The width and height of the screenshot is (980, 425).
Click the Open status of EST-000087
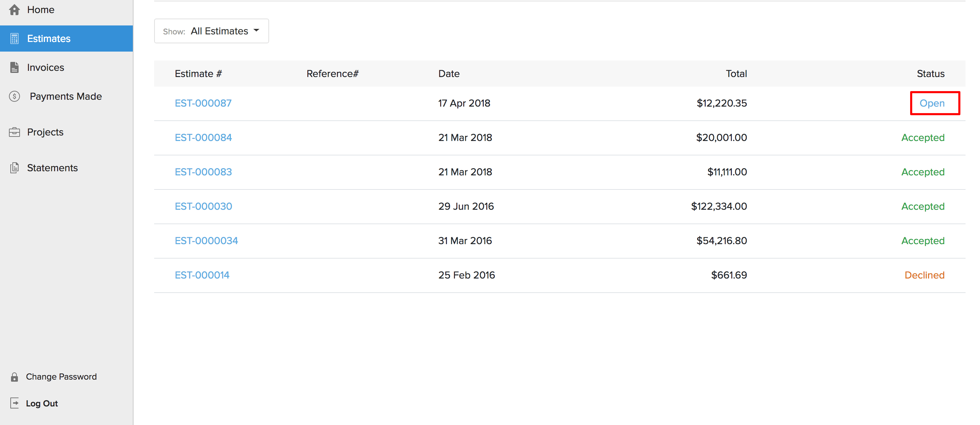[932, 103]
